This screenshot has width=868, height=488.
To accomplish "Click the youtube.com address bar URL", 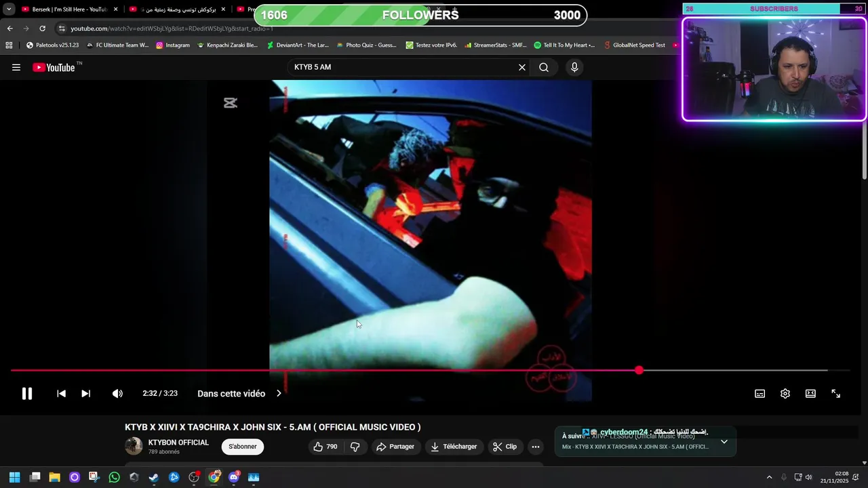I will tap(172, 28).
